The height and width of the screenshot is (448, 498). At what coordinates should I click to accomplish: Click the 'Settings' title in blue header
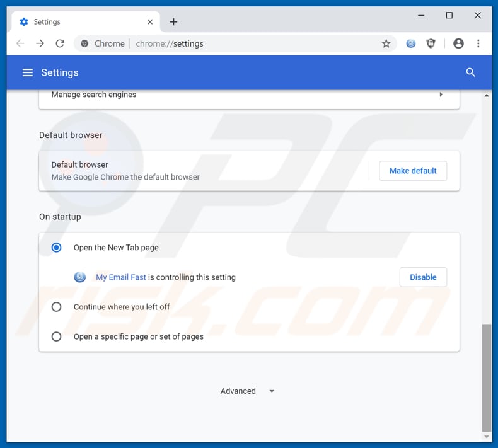tap(60, 72)
